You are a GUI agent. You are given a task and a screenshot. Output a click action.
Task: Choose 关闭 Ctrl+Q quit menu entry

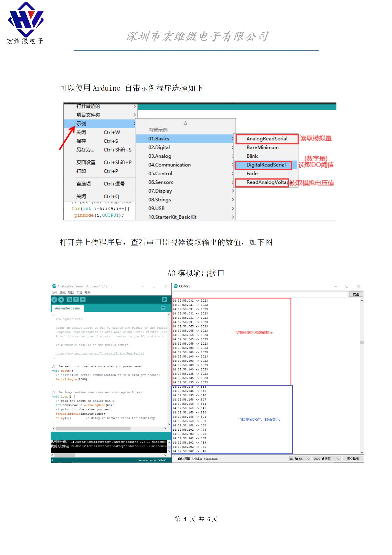tap(100, 196)
